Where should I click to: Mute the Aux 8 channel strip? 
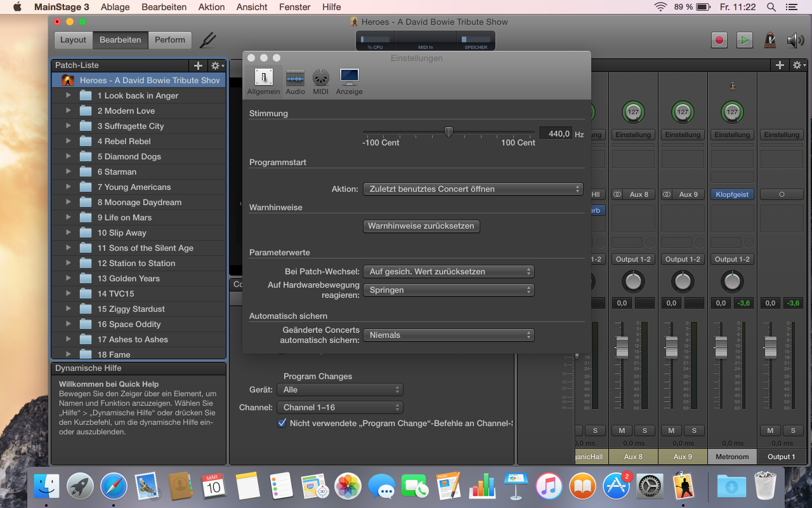[622, 431]
